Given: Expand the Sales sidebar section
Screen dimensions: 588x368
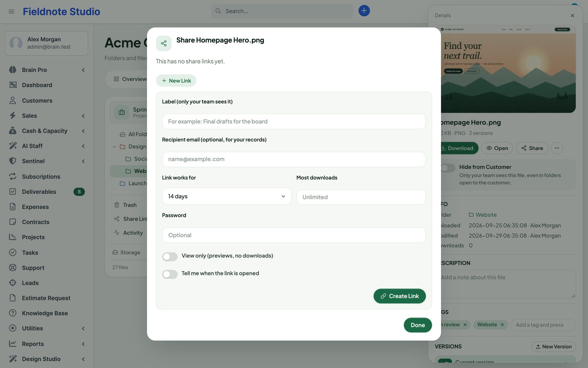Looking at the screenshot, I should point(83,116).
